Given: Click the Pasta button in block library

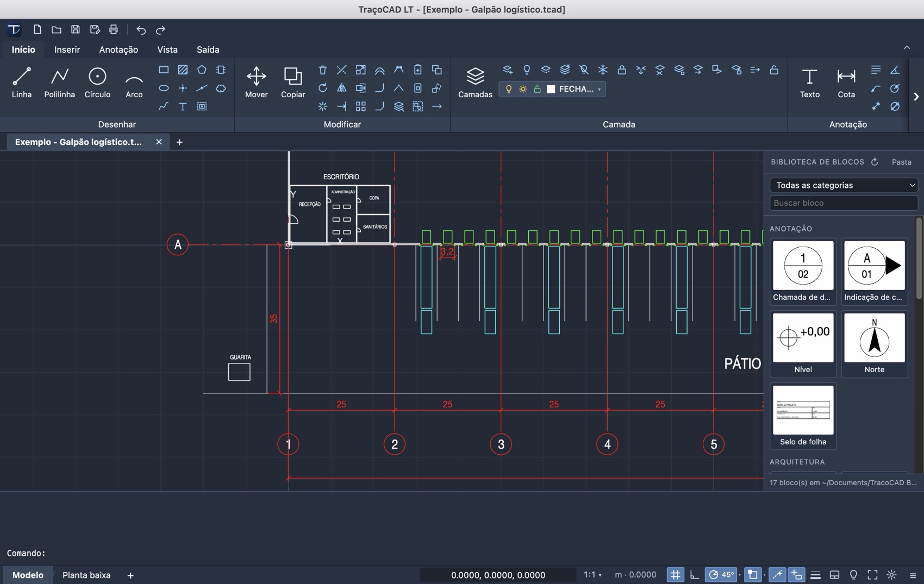Looking at the screenshot, I should click(901, 162).
